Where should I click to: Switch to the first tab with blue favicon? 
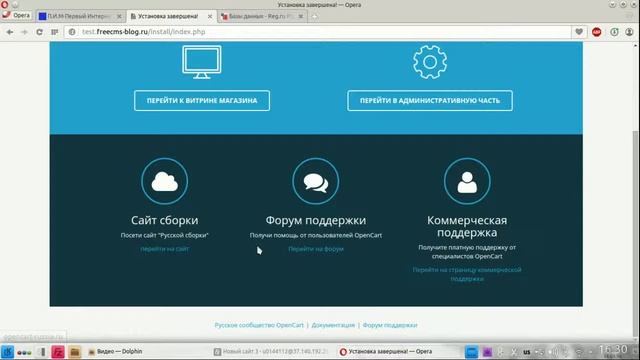pos(79,16)
